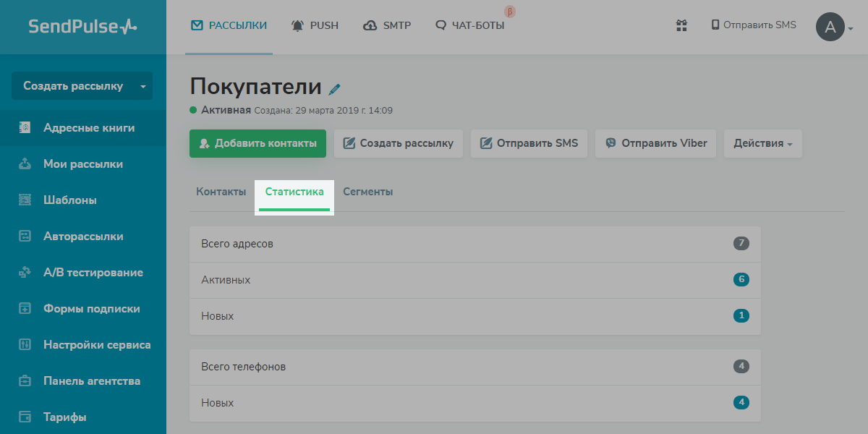Expand the Создать рассылку dropdown arrow
The image size is (868, 434).
143,86
